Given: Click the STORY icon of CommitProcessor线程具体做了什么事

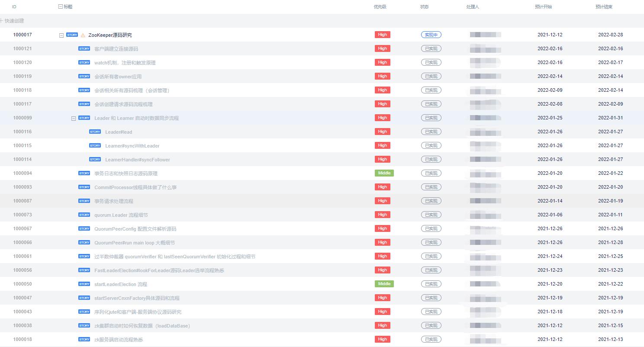Looking at the screenshot, I should coord(84,187).
